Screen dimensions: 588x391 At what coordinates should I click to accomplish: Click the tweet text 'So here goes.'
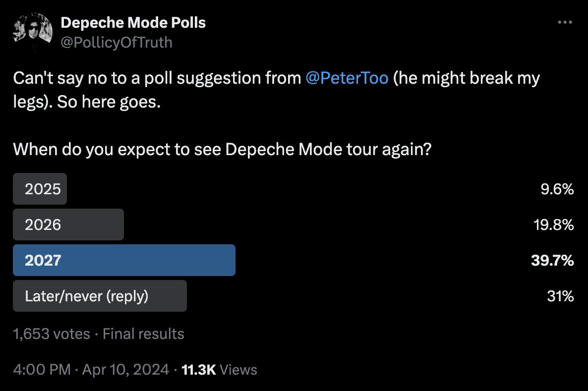coord(109,102)
